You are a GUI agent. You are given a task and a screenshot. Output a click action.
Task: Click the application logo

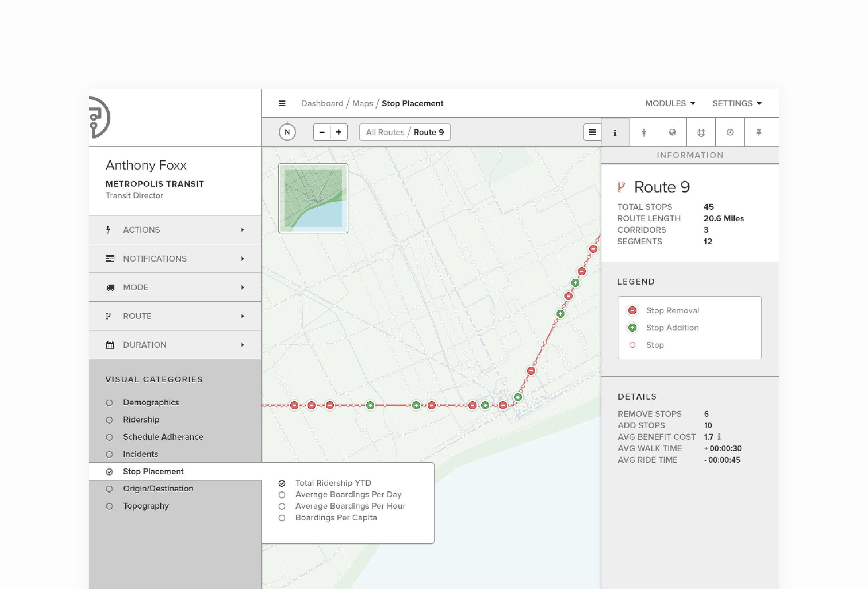tap(99, 118)
